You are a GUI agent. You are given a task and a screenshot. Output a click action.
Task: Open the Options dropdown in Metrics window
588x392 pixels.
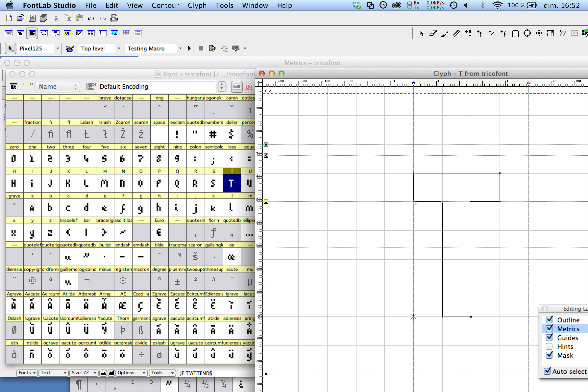click(132, 373)
